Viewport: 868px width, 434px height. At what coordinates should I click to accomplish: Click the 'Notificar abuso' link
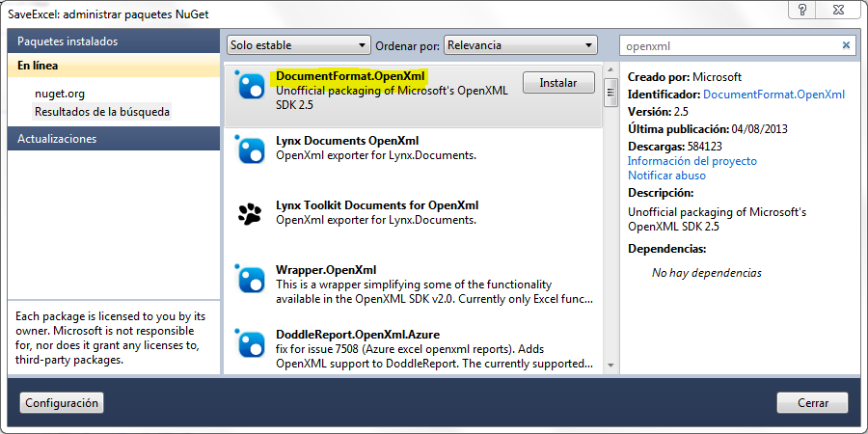click(666, 176)
